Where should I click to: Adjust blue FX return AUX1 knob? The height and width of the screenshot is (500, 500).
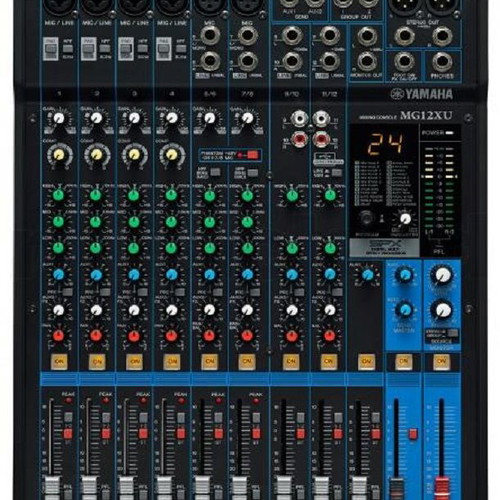pyautogui.click(x=367, y=275)
